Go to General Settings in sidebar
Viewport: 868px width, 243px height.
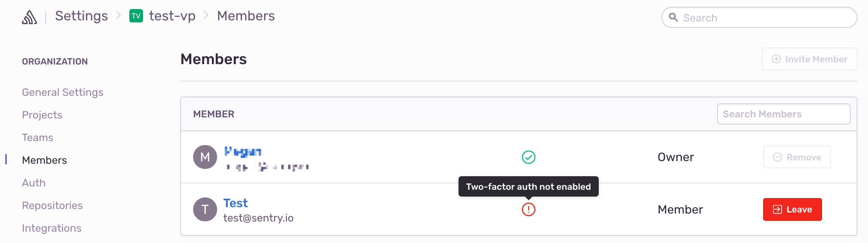63,92
